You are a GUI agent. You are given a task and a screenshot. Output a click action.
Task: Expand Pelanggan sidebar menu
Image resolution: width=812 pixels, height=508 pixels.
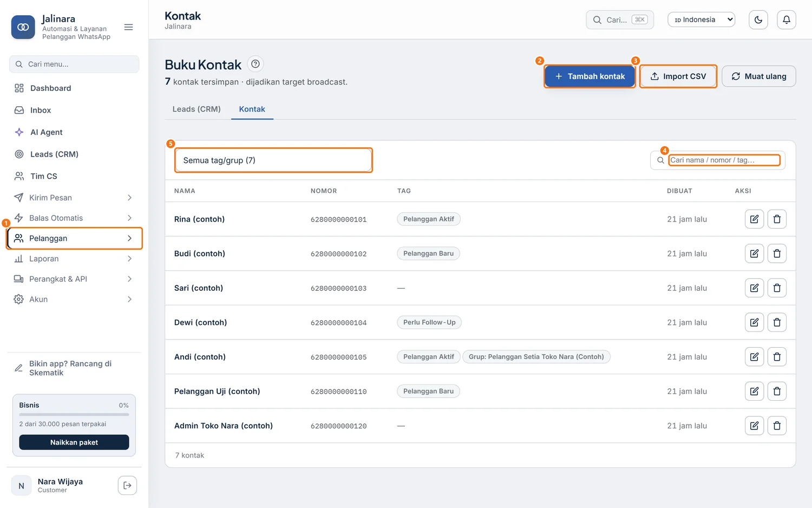point(74,238)
